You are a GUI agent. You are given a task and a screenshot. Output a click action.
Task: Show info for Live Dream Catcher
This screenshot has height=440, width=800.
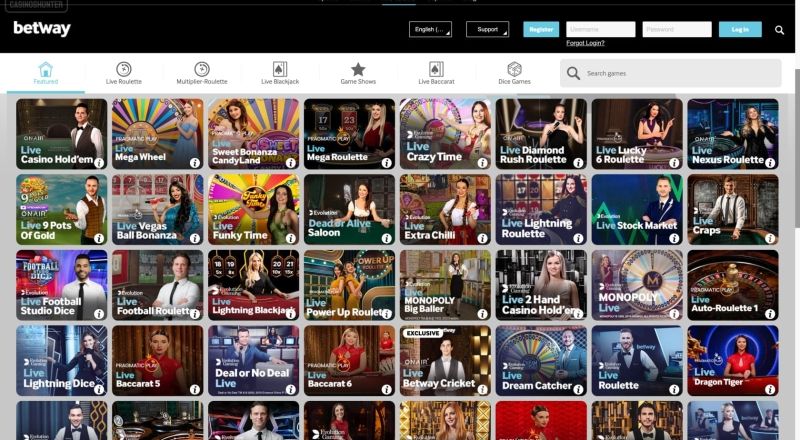578,389
